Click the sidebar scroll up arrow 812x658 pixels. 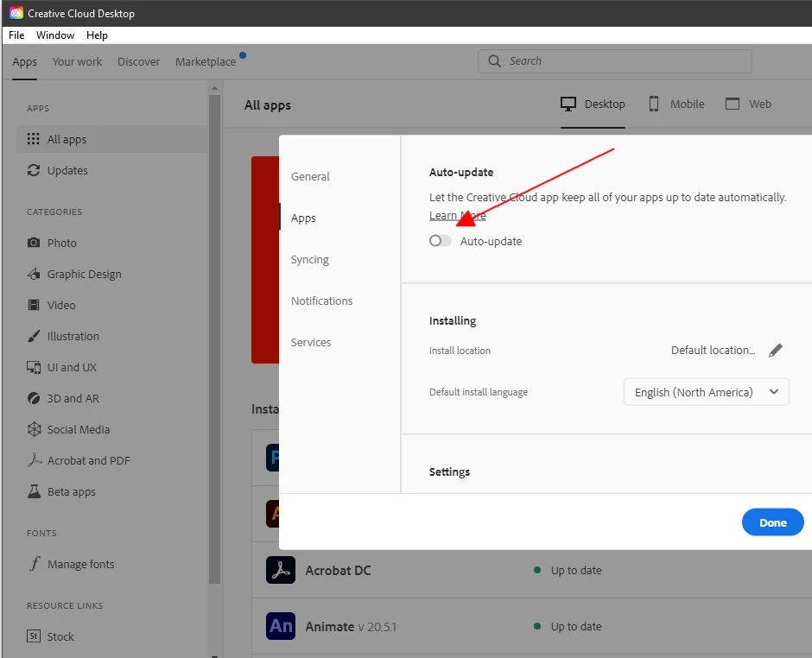coord(214,89)
